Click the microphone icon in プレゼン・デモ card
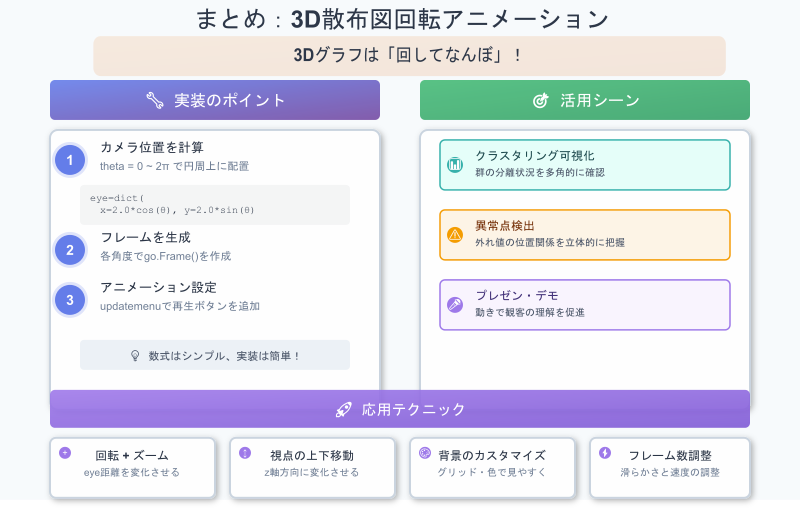 coord(455,304)
